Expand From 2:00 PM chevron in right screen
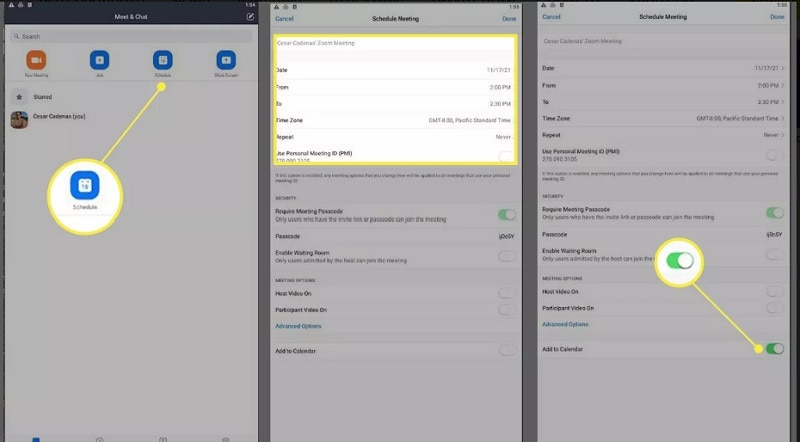This screenshot has height=442, width=800. [783, 85]
